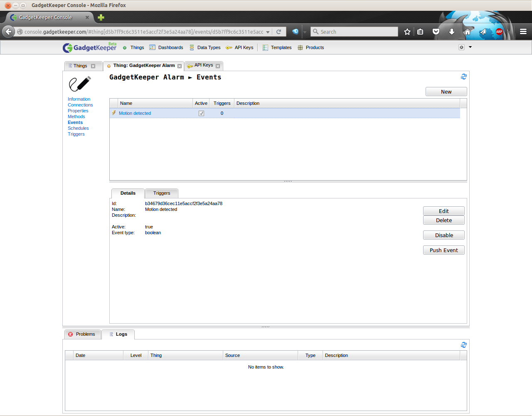Switch to the Problems tab
The height and width of the screenshot is (416, 532).
click(83, 334)
